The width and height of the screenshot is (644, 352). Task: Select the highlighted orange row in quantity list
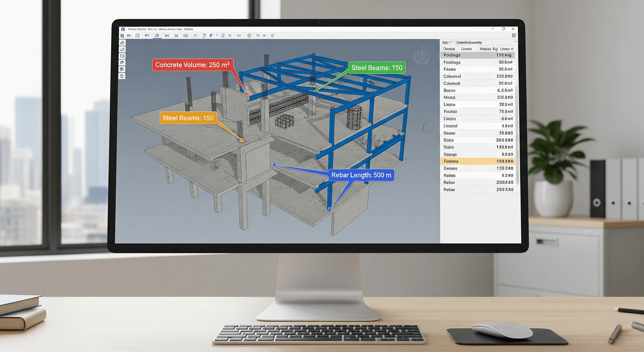click(x=478, y=161)
